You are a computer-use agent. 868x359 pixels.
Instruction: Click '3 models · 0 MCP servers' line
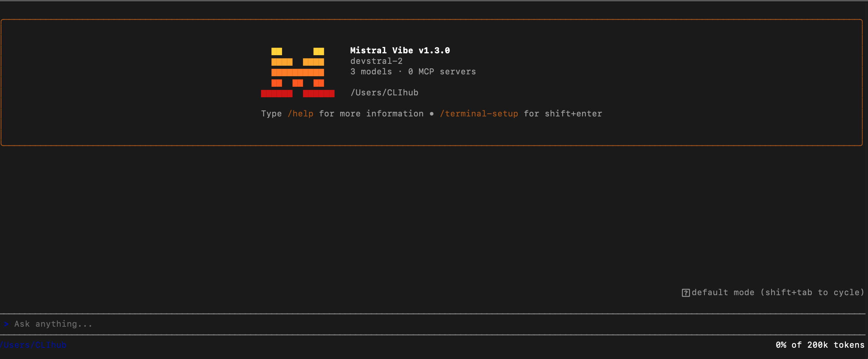[x=413, y=71]
